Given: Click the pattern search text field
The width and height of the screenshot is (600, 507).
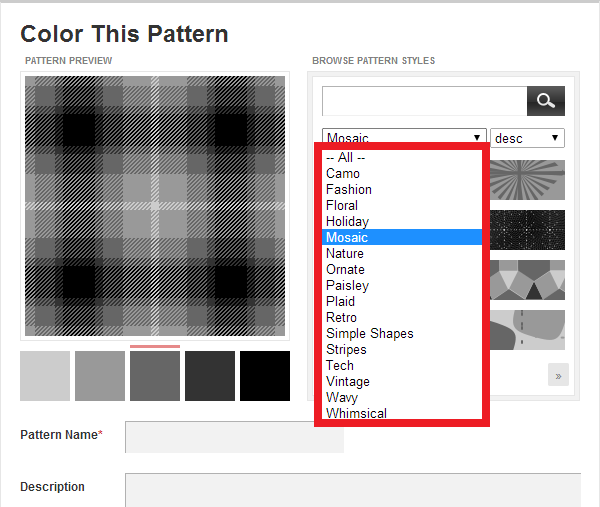Looking at the screenshot, I should (x=424, y=101).
